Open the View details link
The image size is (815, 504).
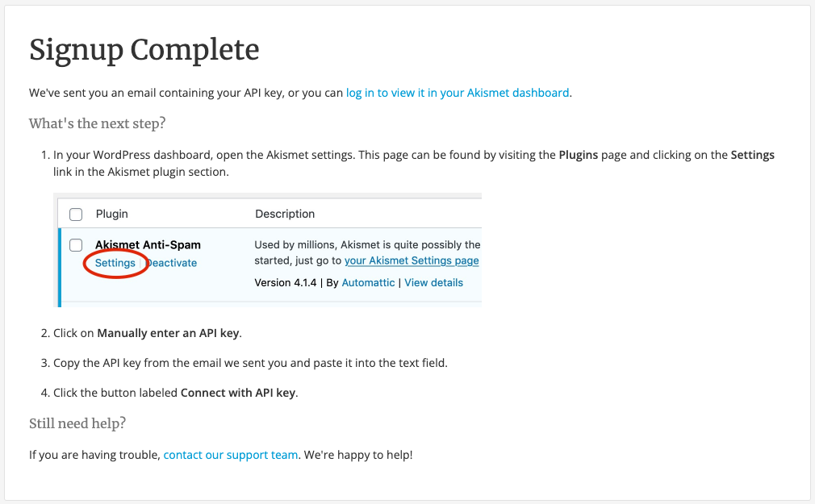433,283
